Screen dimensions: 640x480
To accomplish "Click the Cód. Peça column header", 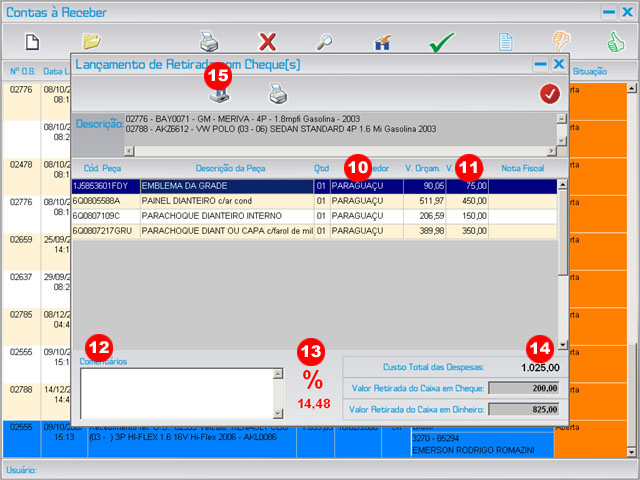I will pos(102,168).
